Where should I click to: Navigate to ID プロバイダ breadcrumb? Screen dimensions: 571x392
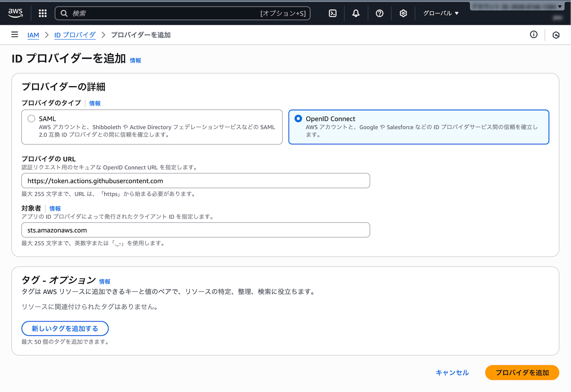pos(75,35)
